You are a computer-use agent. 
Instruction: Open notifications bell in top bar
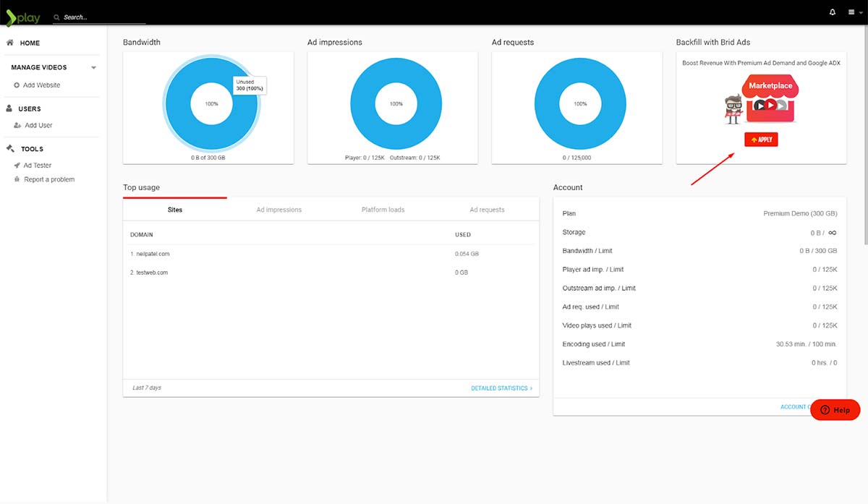(x=832, y=12)
